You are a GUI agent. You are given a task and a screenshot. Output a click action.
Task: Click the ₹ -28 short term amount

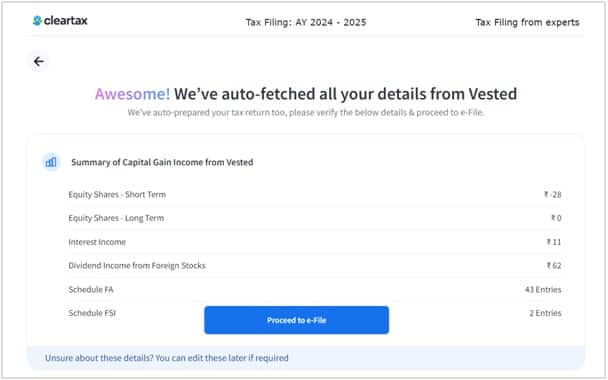click(x=552, y=194)
